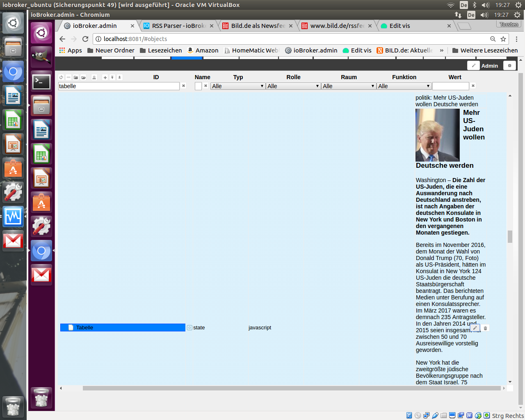Show more bookmarks chevron
Image resolution: width=525 pixels, height=420 pixels.
point(442,50)
